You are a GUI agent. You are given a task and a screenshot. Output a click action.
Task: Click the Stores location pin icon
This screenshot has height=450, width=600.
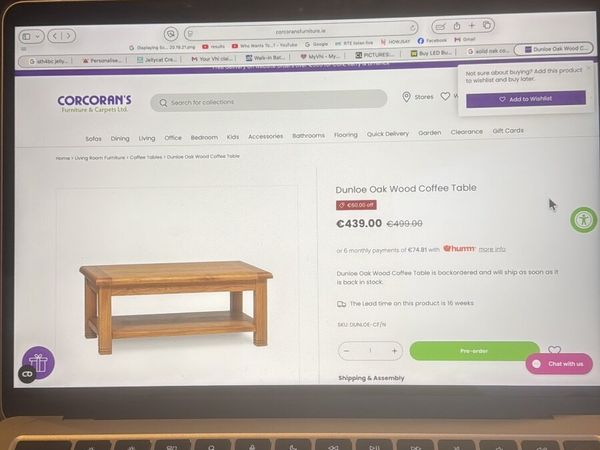pos(406,97)
